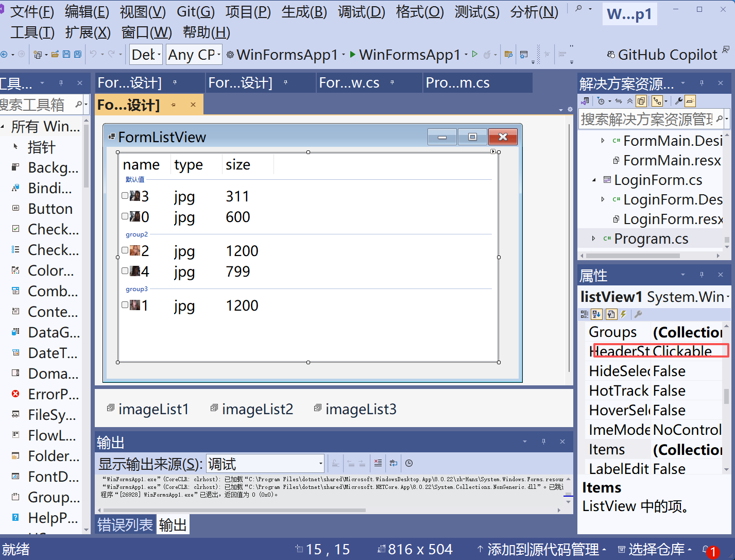Click Collapse All in Solution Explorer
The width and height of the screenshot is (735, 560).
tap(630, 101)
